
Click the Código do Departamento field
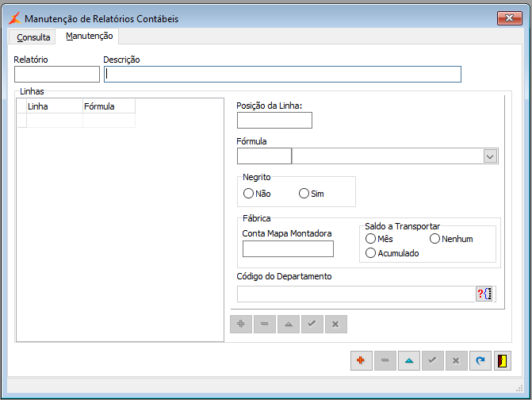pyautogui.click(x=356, y=294)
